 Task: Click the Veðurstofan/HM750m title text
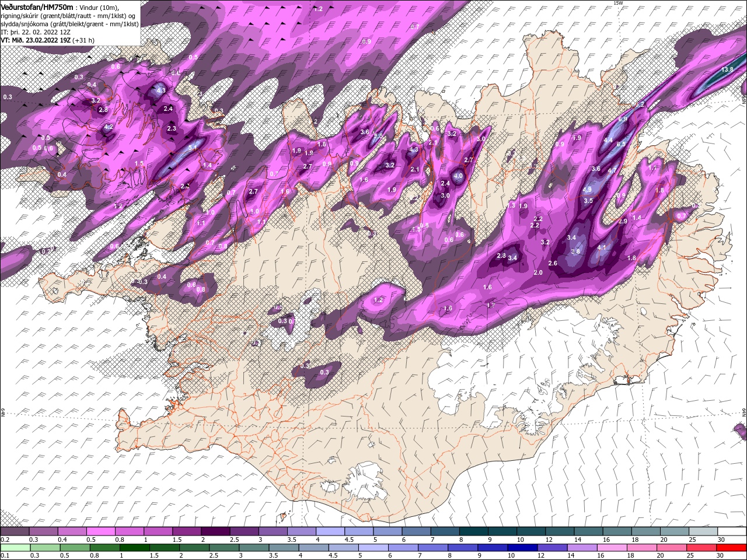pyautogui.click(x=37, y=6)
